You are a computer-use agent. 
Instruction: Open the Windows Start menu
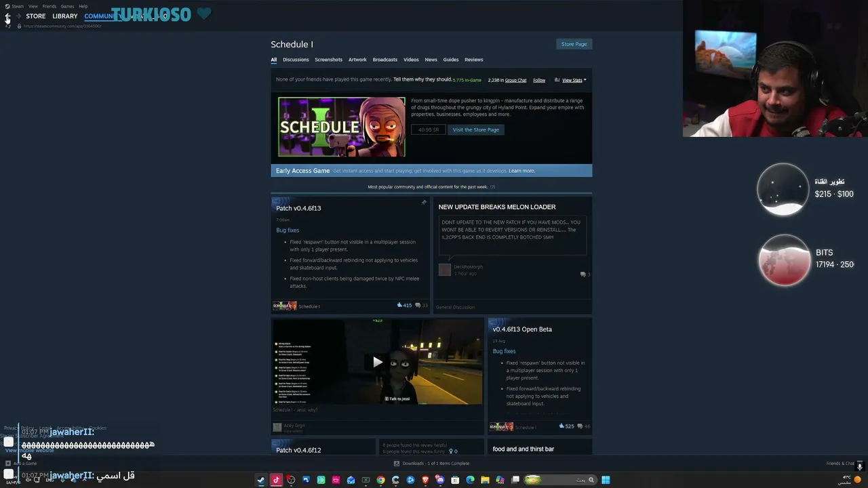(x=606, y=480)
